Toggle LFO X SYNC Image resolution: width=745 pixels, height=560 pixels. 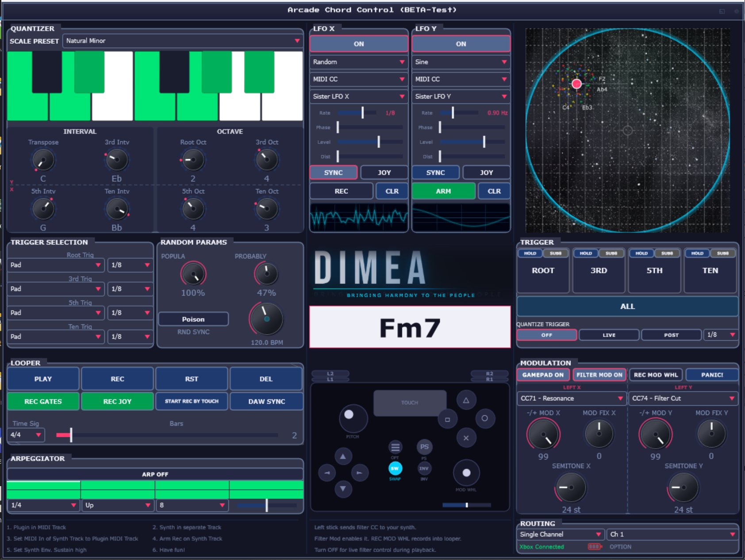334,173
